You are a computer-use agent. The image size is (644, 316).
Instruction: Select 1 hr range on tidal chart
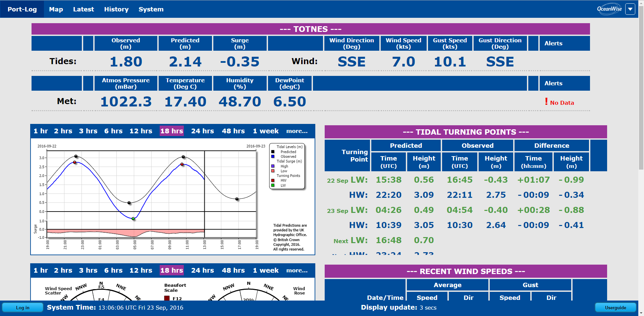[41, 131]
